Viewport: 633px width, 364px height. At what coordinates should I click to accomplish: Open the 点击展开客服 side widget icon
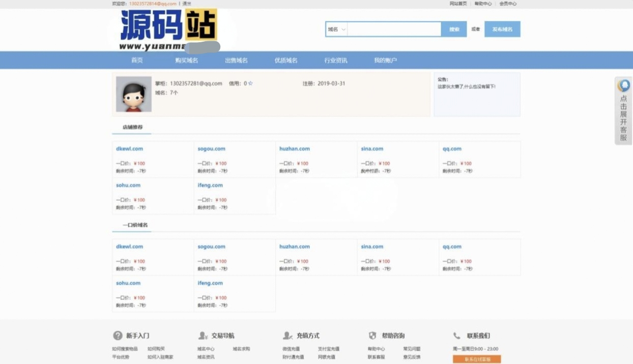point(623,86)
